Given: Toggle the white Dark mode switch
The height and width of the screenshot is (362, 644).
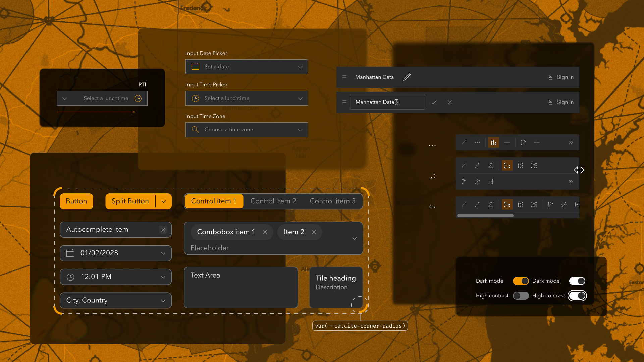Looking at the screenshot, I should (x=577, y=281).
